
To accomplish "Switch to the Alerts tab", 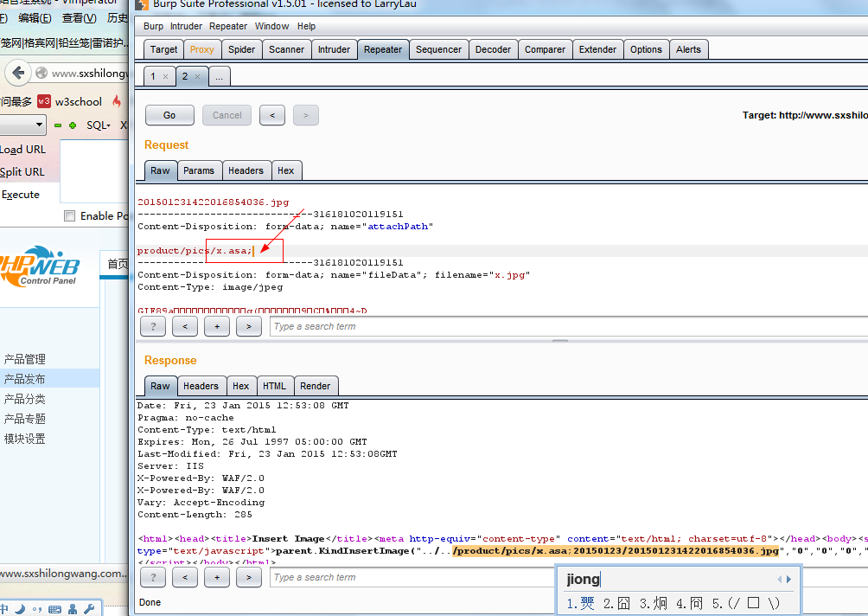I will (689, 49).
